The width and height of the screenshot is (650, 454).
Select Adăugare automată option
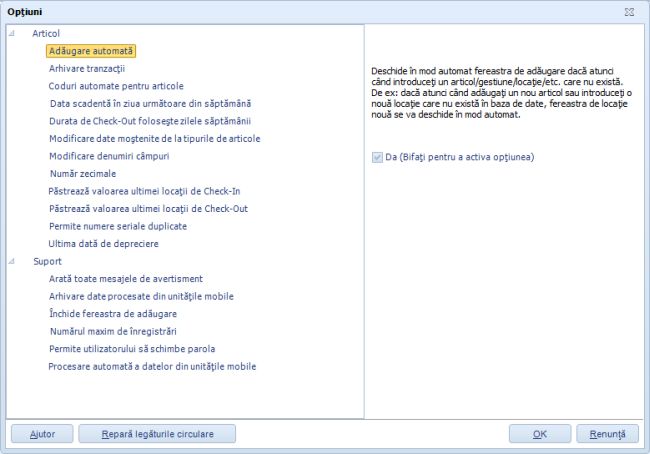pyautogui.click(x=90, y=50)
